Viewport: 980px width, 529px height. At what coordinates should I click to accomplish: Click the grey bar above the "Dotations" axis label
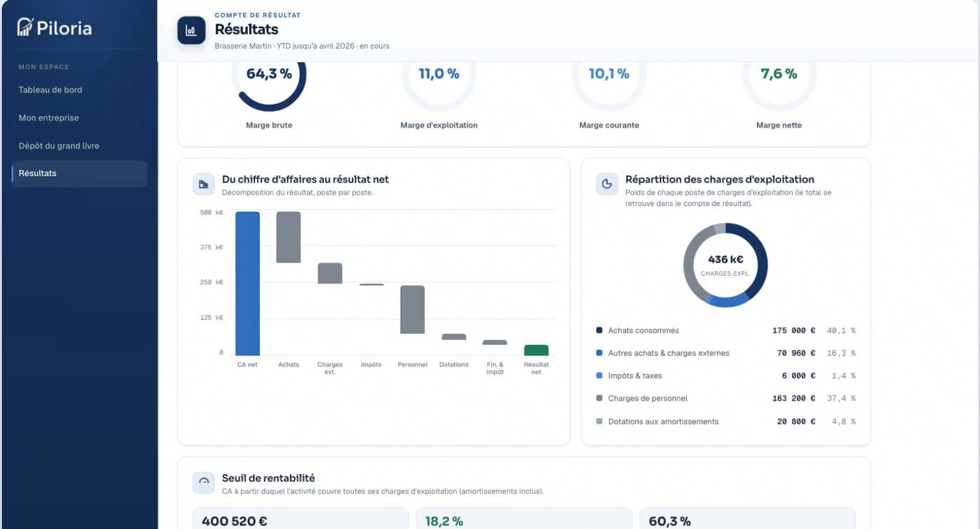(x=454, y=337)
